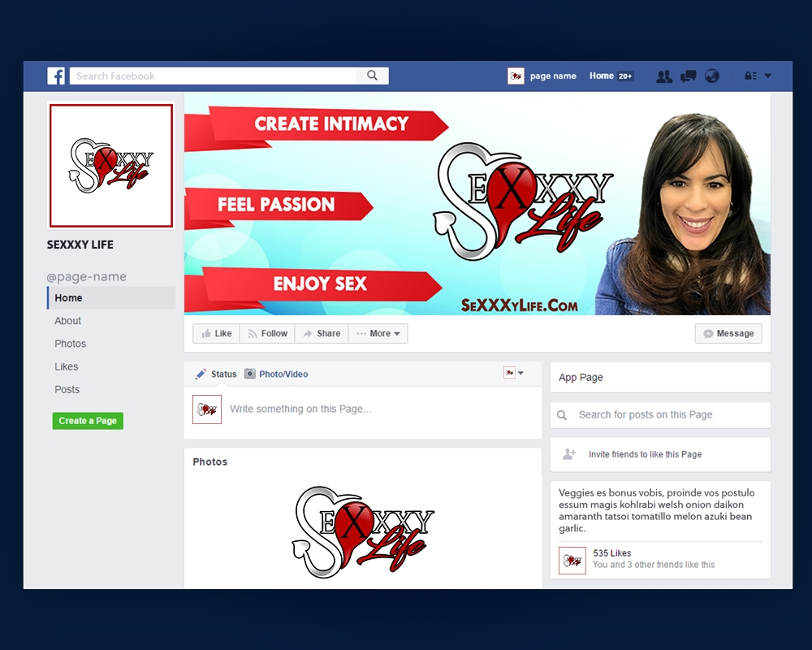Image resolution: width=812 pixels, height=650 pixels.
Task: Select About in the left sidebar
Action: 68,321
